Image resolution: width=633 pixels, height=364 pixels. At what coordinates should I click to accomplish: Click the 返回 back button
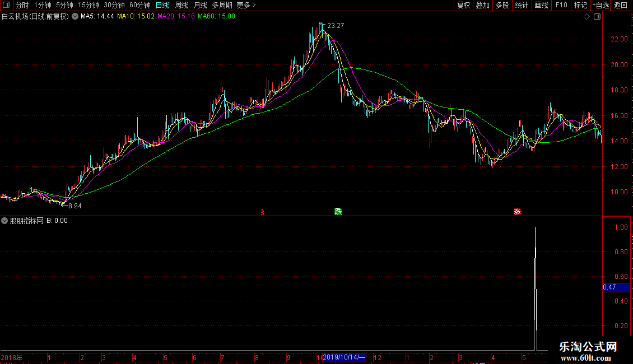pos(621,5)
